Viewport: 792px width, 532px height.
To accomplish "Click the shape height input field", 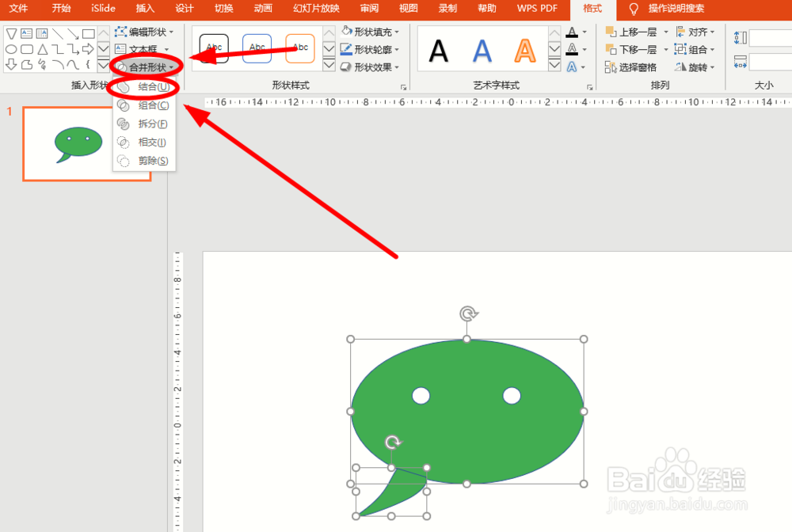I will [771, 37].
